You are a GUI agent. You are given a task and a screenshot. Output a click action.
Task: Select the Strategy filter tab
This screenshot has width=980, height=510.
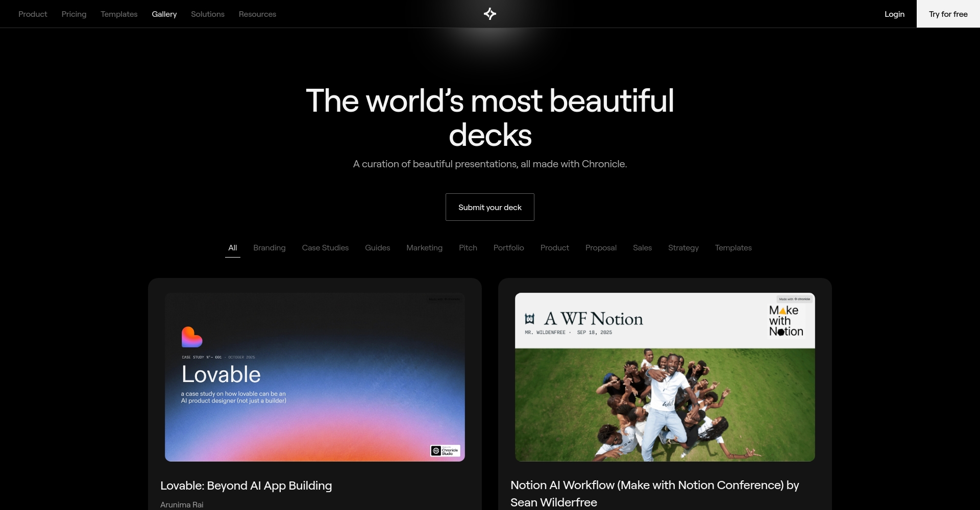click(683, 248)
